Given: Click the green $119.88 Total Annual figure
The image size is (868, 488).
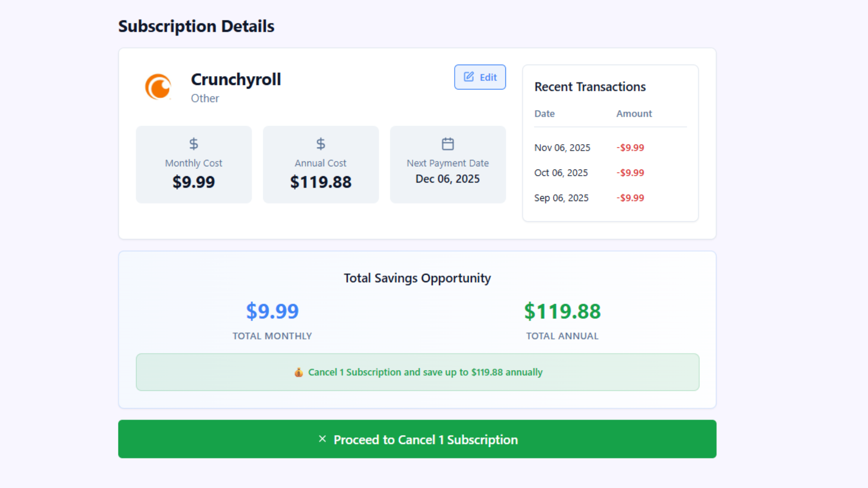Looking at the screenshot, I should pos(562,311).
